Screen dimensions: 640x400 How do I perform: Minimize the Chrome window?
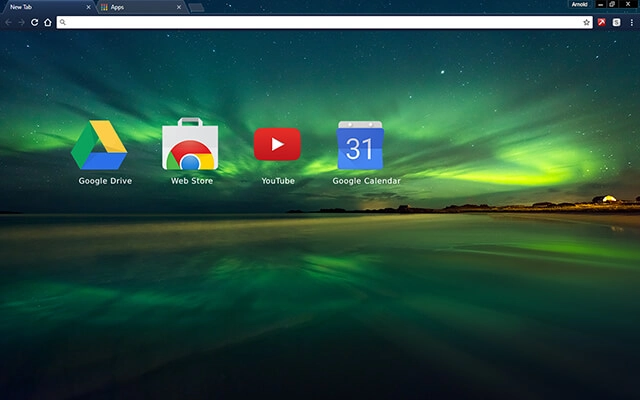(x=600, y=4)
